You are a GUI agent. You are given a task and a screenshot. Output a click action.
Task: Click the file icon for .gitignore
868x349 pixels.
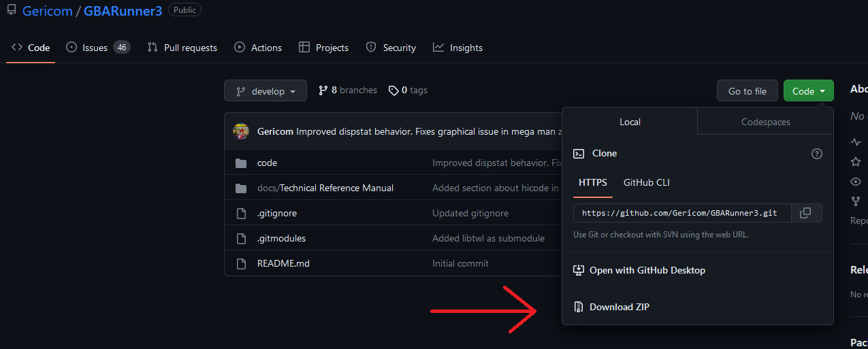(240, 214)
